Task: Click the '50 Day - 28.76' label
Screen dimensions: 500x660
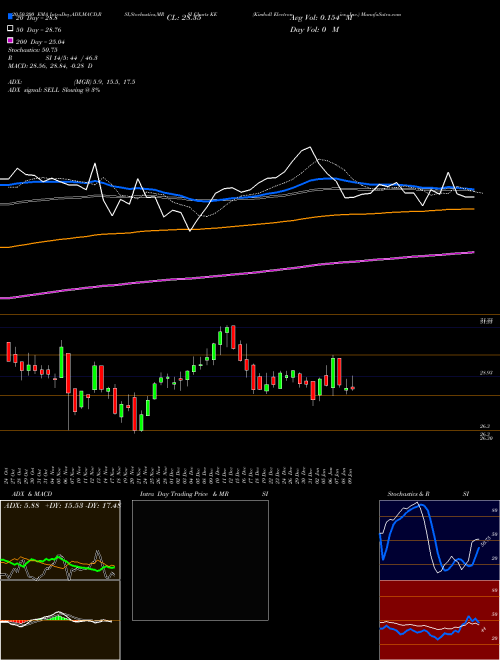Action: tap(39, 30)
